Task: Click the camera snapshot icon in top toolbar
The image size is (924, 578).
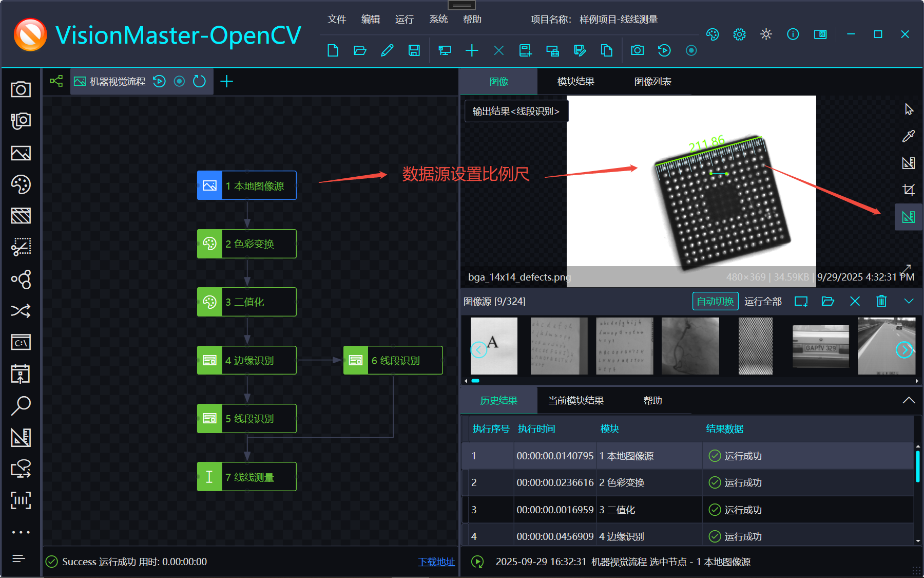Action: (x=638, y=50)
